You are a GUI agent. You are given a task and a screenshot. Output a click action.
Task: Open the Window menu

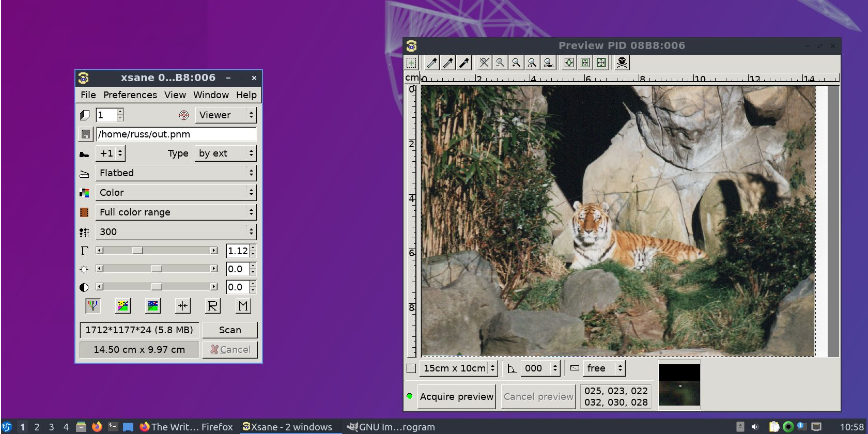211,95
